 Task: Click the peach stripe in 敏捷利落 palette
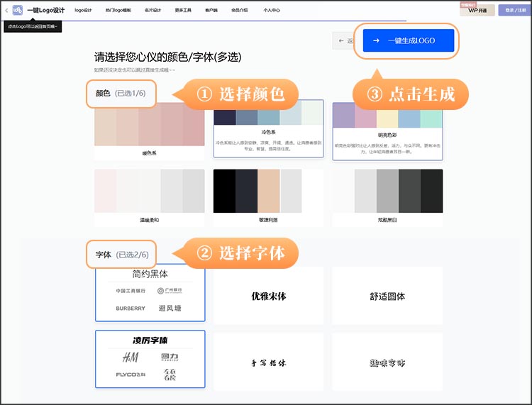[269, 191]
